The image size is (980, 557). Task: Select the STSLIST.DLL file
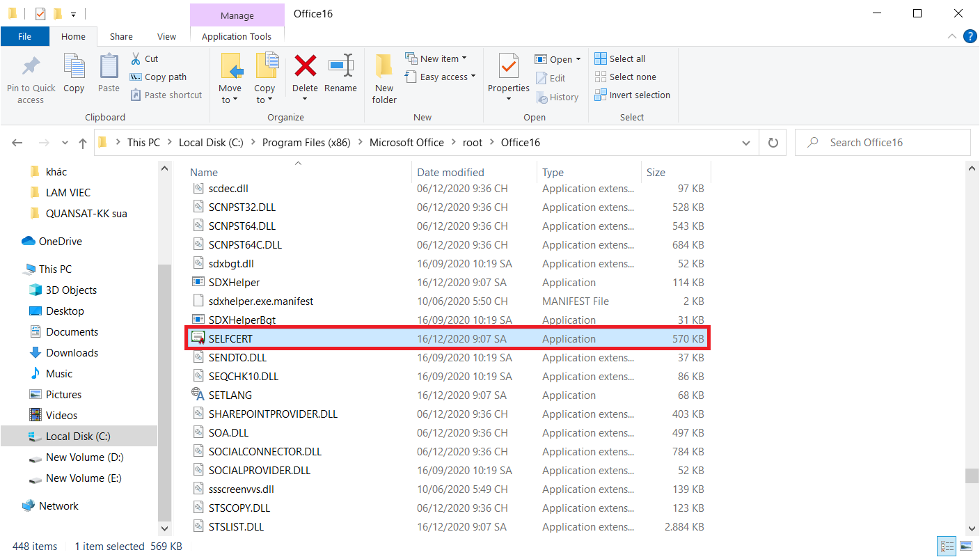point(236,526)
